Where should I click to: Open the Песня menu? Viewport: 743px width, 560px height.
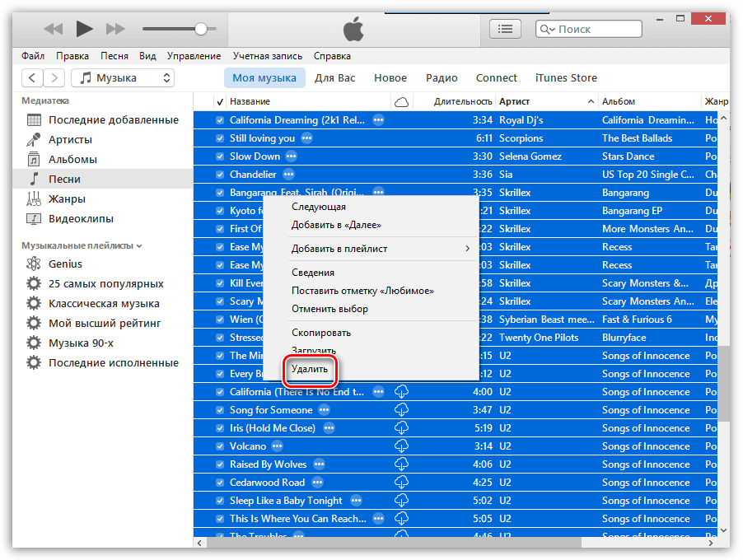click(x=114, y=56)
